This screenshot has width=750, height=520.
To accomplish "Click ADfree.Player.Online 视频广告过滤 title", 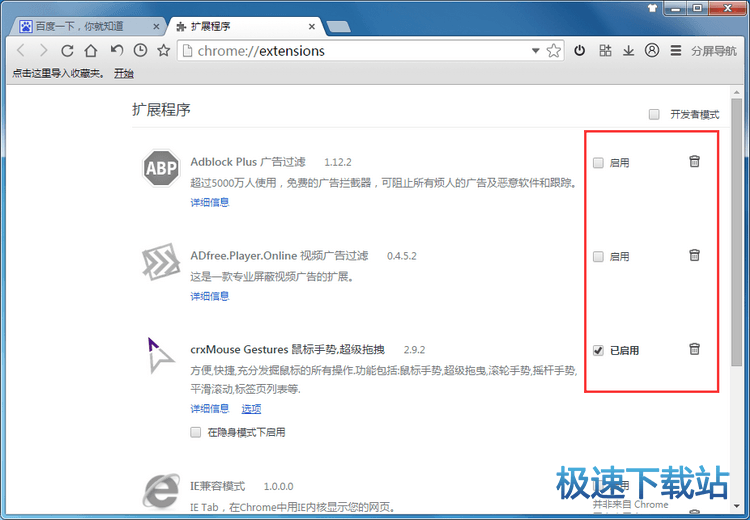I will click(x=279, y=256).
